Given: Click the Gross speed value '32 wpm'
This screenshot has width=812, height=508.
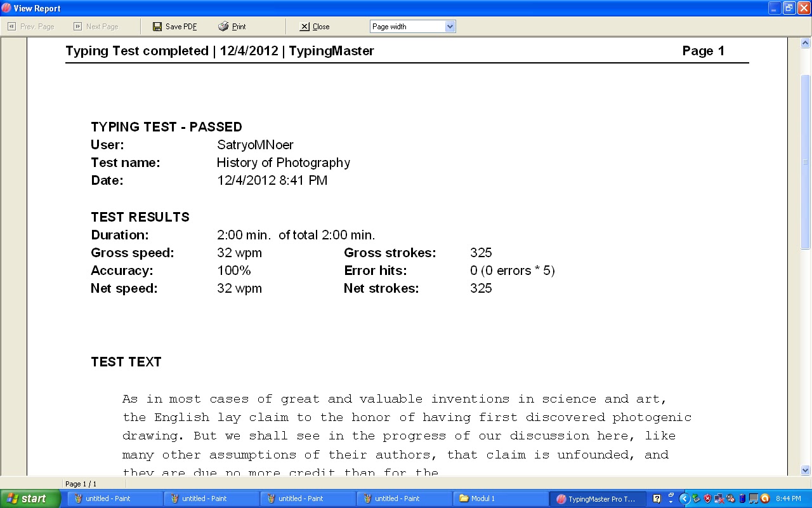Looking at the screenshot, I should tap(239, 253).
